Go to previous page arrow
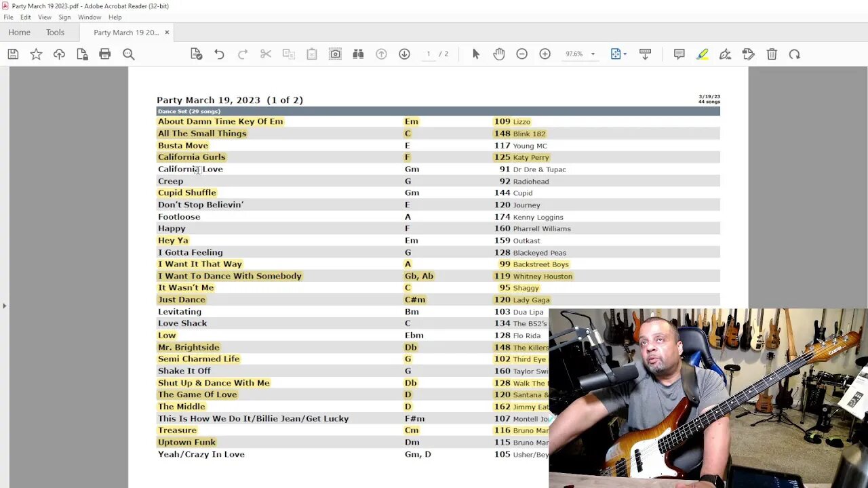 click(381, 54)
